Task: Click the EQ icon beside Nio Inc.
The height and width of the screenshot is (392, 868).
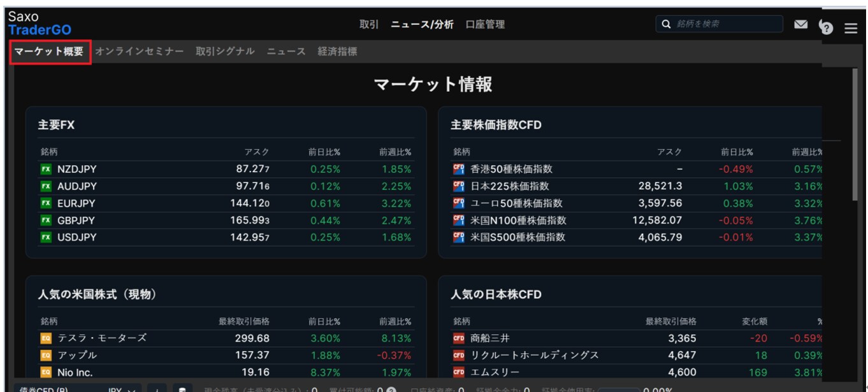Action: (46, 373)
